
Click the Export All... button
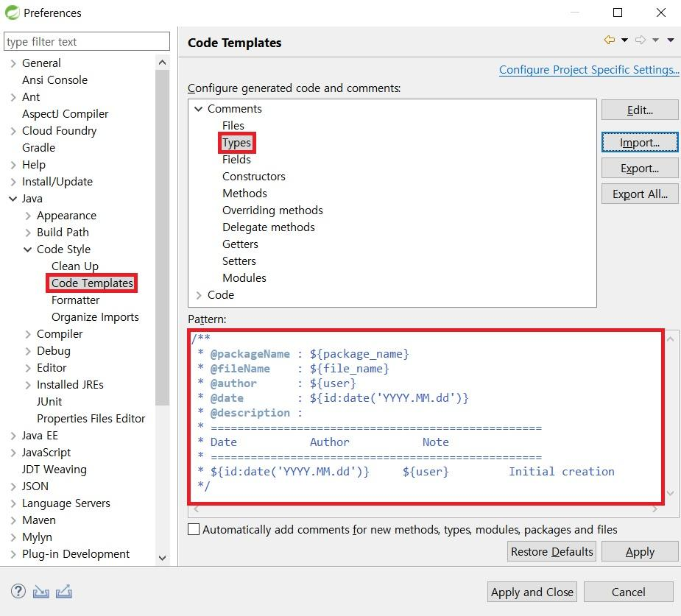pyautogui.click(x=639, y=194)
